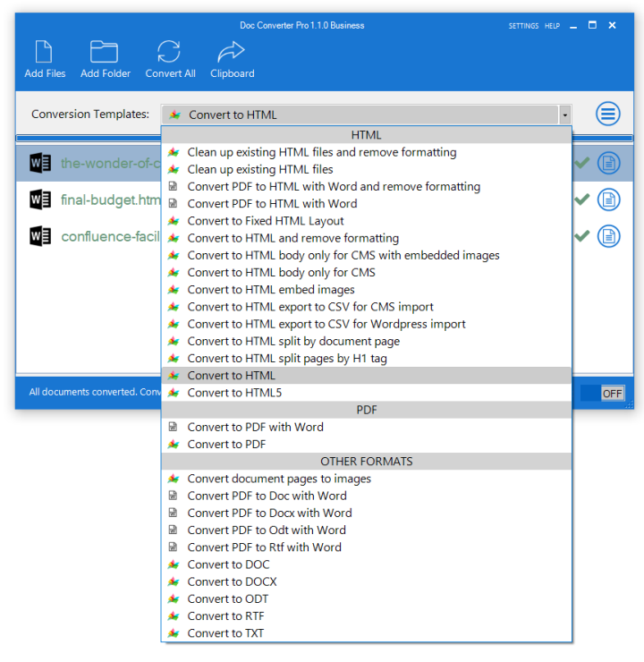Click the document icon on the confluence-facil row

point(608,236)
